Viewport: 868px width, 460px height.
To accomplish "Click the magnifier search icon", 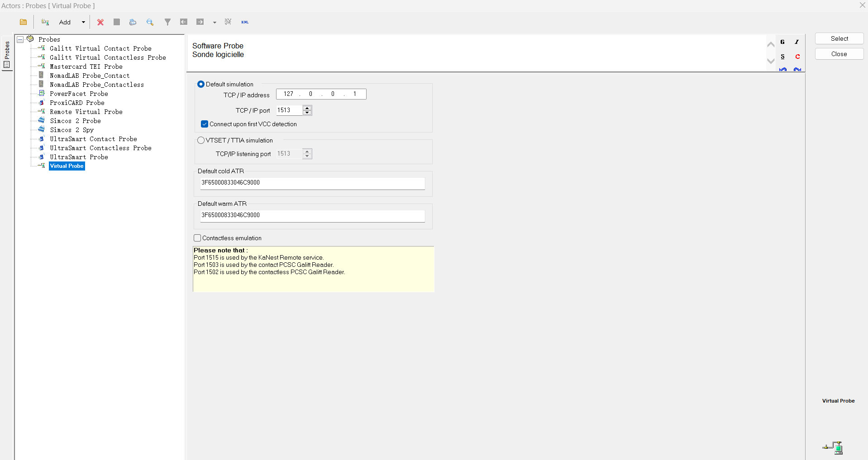I will [150, 22].
